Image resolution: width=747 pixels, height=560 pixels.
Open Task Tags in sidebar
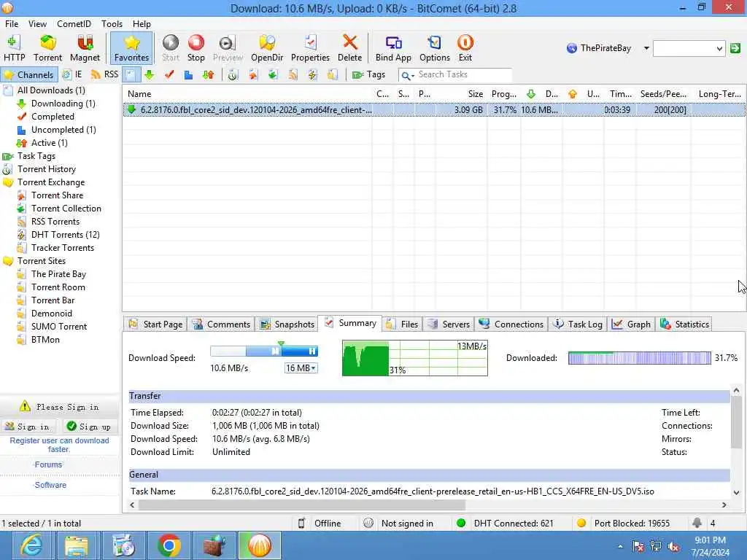[36, 156]
